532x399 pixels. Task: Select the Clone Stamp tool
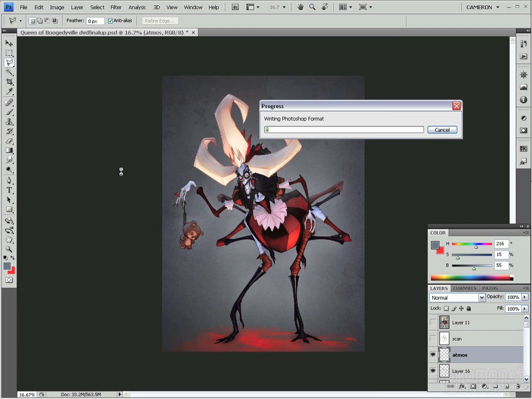tap(9, 122)
